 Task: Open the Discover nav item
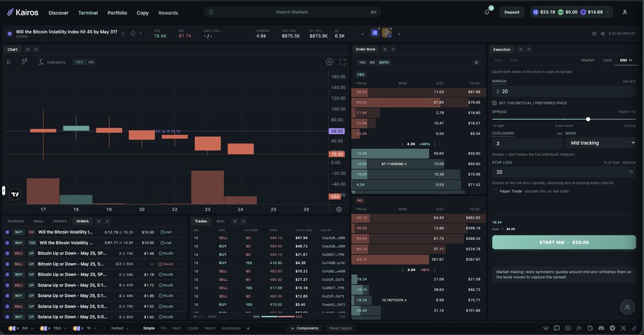[58, 12]
